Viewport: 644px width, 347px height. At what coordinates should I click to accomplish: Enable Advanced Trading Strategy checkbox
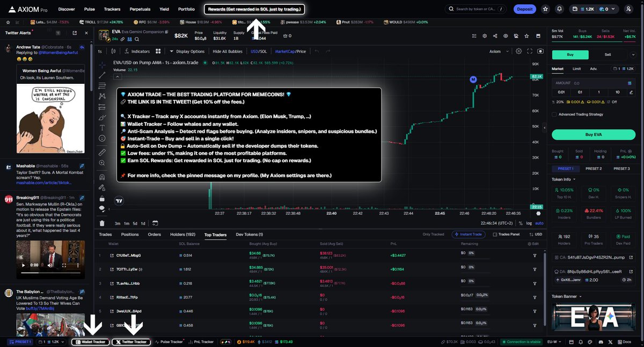tap(554, 114)
